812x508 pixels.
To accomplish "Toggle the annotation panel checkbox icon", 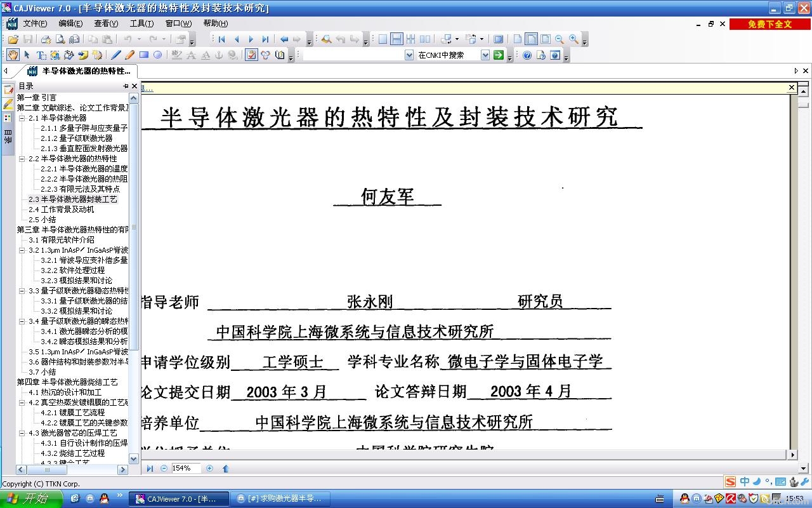I will coord(252,55).
